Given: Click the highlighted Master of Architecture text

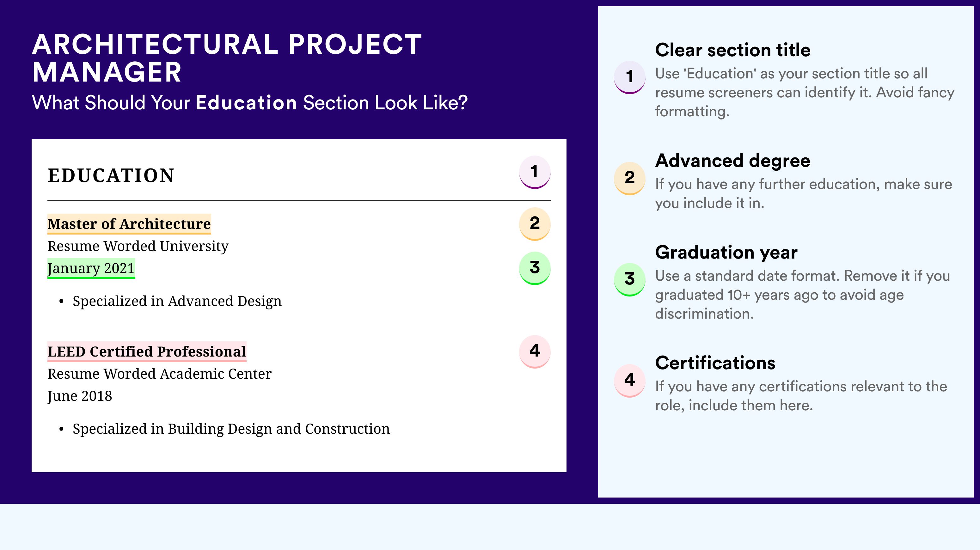Looking at the screenshot, I should click(129, 224).
